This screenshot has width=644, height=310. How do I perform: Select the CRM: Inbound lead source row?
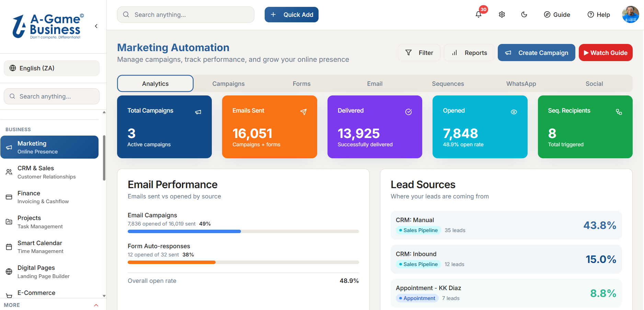(x=506, y=259)
